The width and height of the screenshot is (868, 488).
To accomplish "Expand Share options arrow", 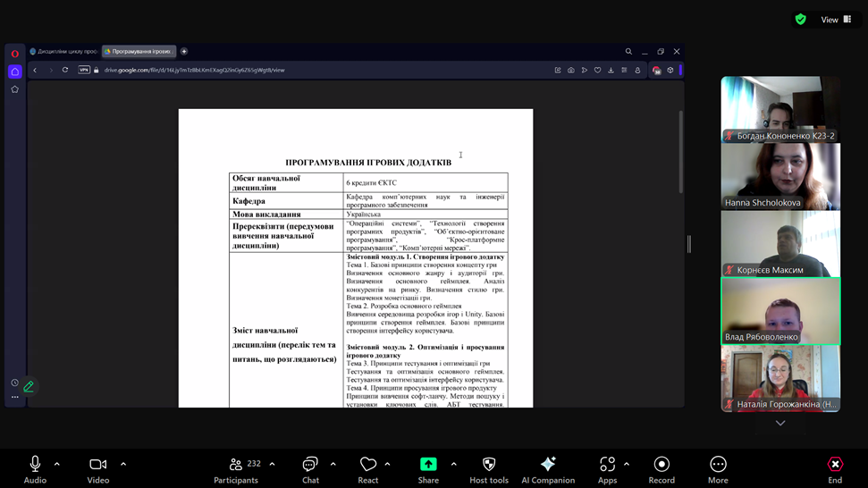I will point(454,464).
